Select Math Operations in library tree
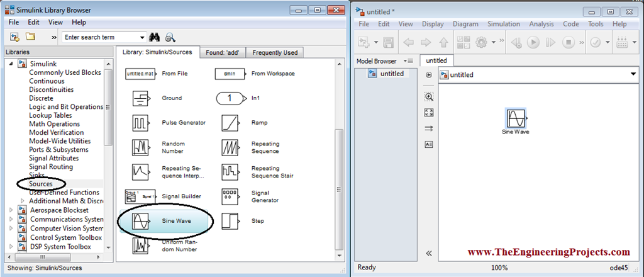Screen dimensions: 644x277 (x=55, y=124)
